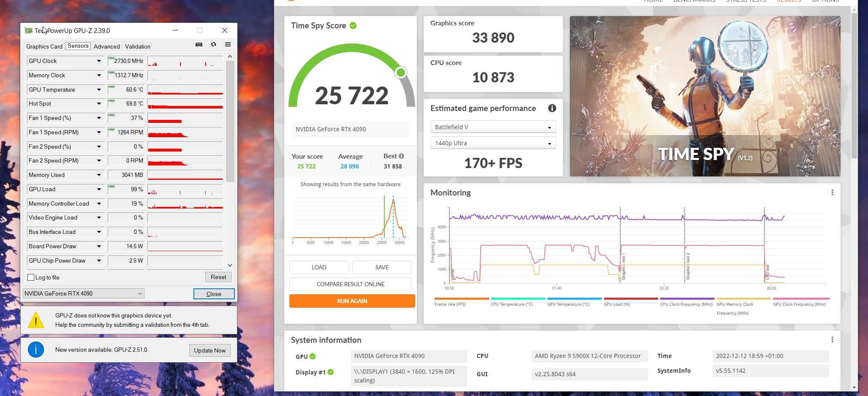Click the SAVE result button
Screen dimensions: 868x396
[382, 267]
